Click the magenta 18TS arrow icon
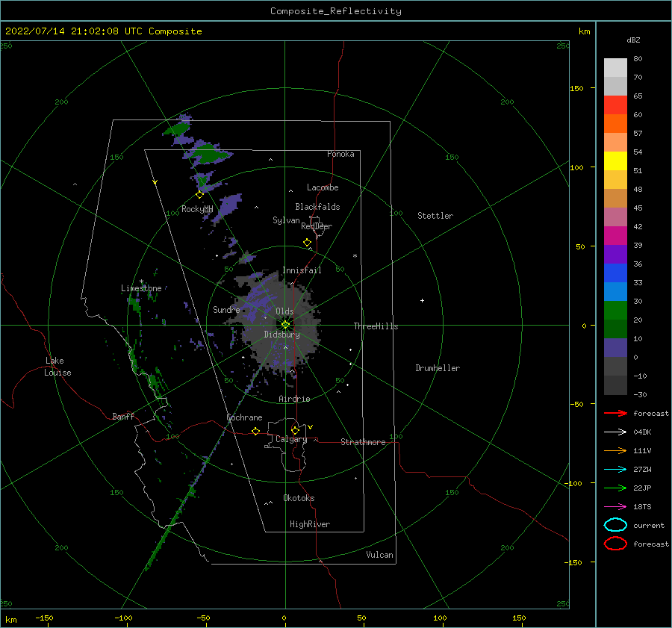Viewport: 672px width, 628px height. (615, 507)
